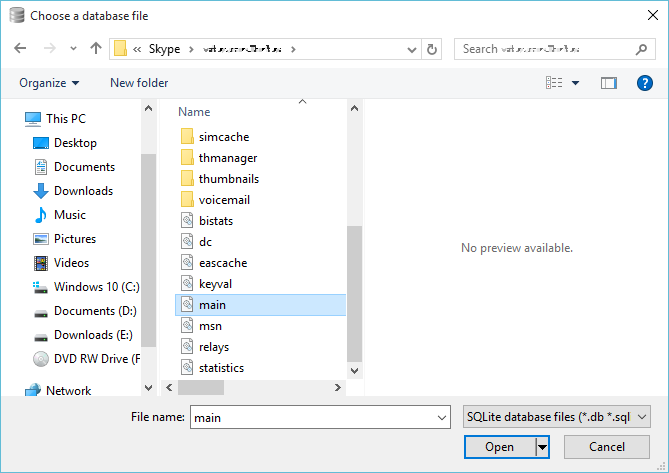Expand the Open button split arrow
The height and width of the screenshot is (473, 669).
point(543,446)
